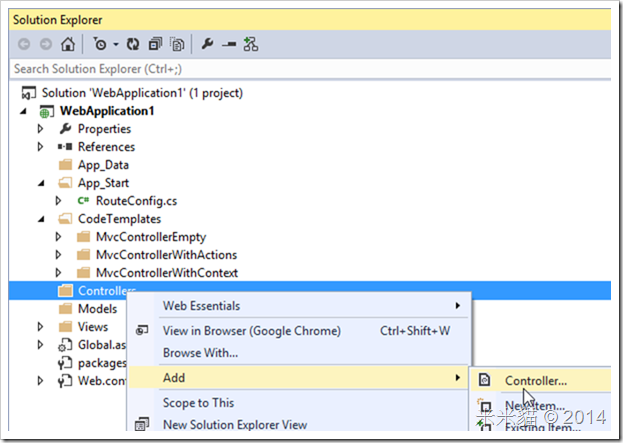Expand the MvcControllerWithActions folder
The width and height of the screenshot is (623, 443).
pos(58,255)
